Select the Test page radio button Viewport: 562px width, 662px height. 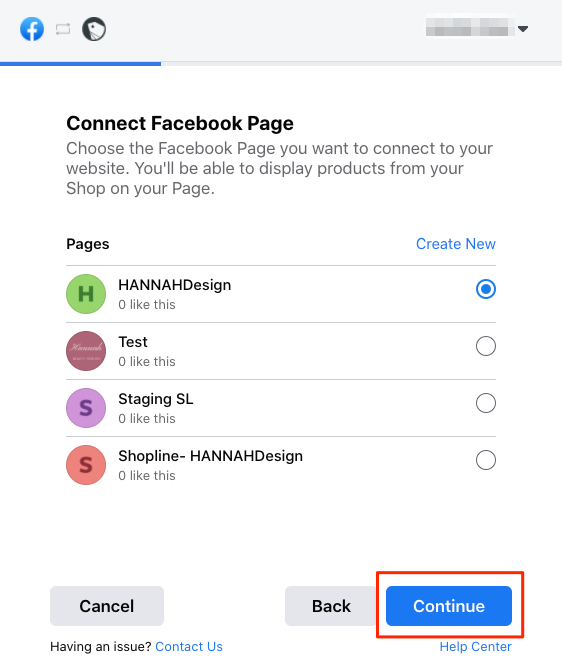point(486,346)
